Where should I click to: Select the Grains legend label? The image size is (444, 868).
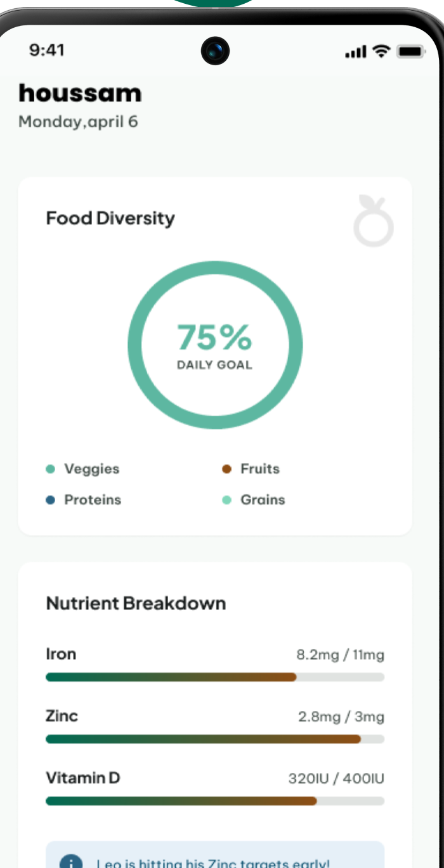coord(263,500)
